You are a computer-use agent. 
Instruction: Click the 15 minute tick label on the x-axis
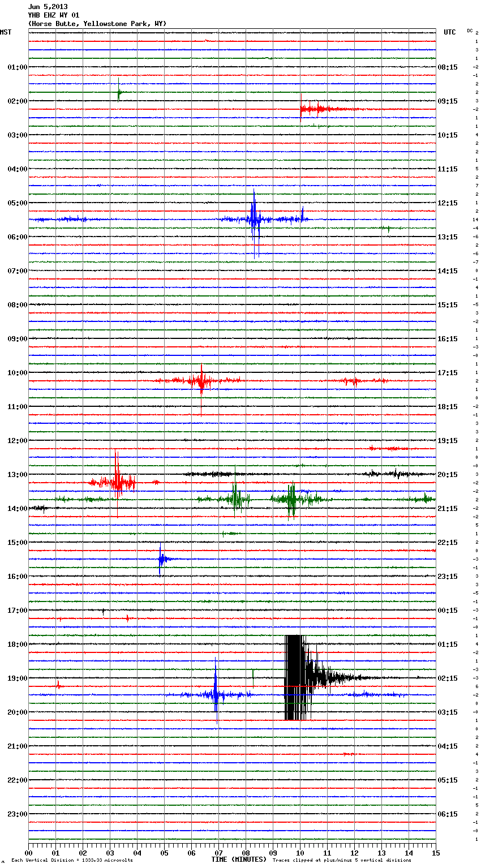coord(436,853)
